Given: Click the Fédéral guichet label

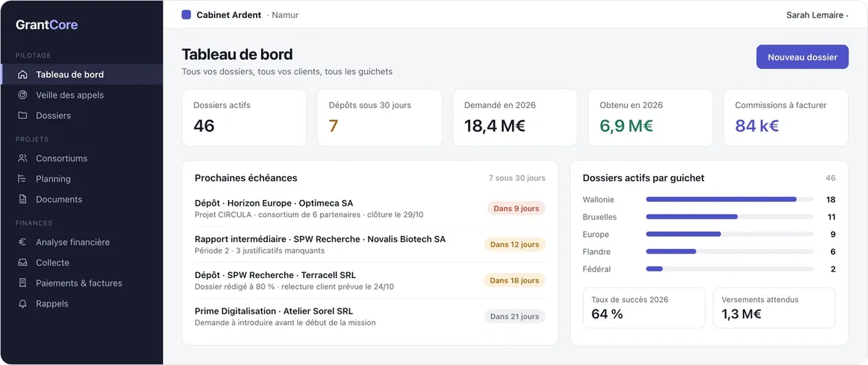Looking at the screenshot, I should (597, 269).
